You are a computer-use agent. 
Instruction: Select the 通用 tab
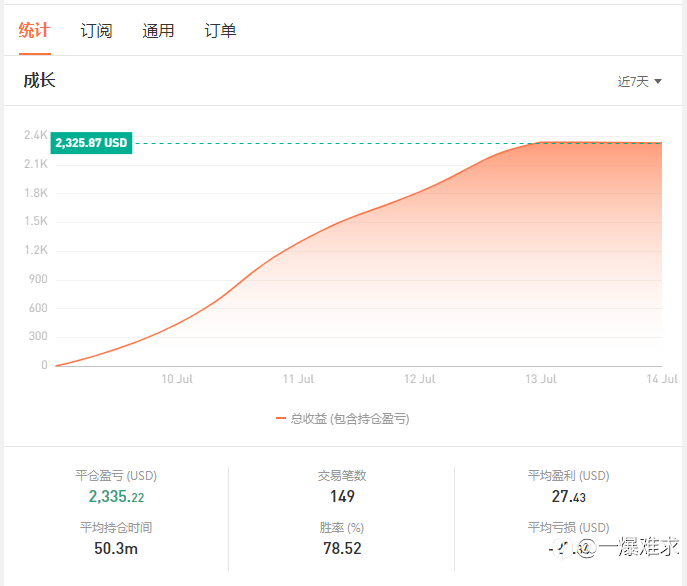point(158,31)
